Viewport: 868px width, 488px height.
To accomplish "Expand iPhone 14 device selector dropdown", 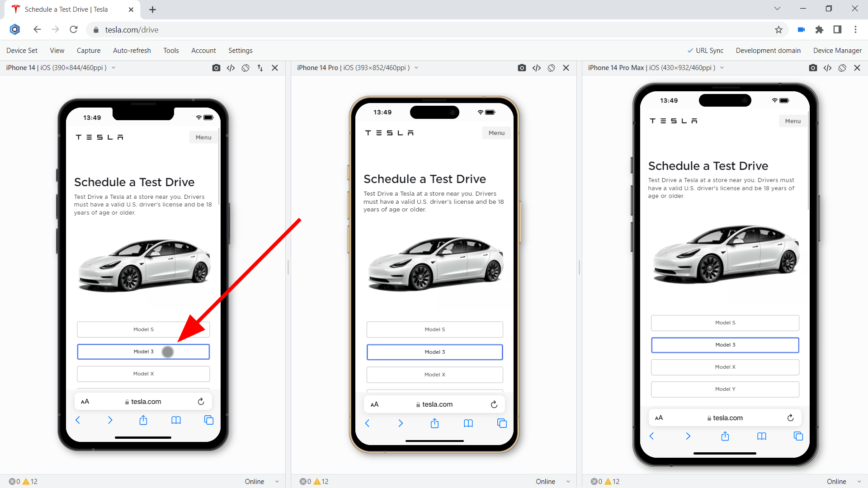I will [113, 68].
